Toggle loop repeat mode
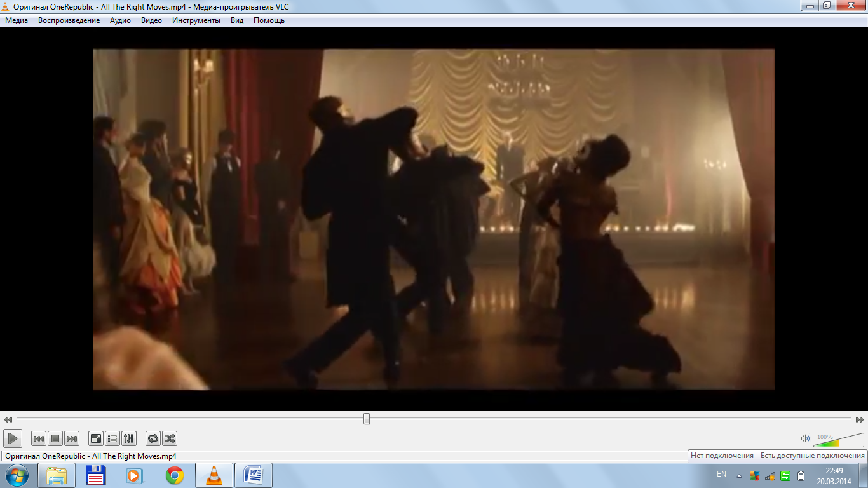868x488 pixels. click(153, 438)
